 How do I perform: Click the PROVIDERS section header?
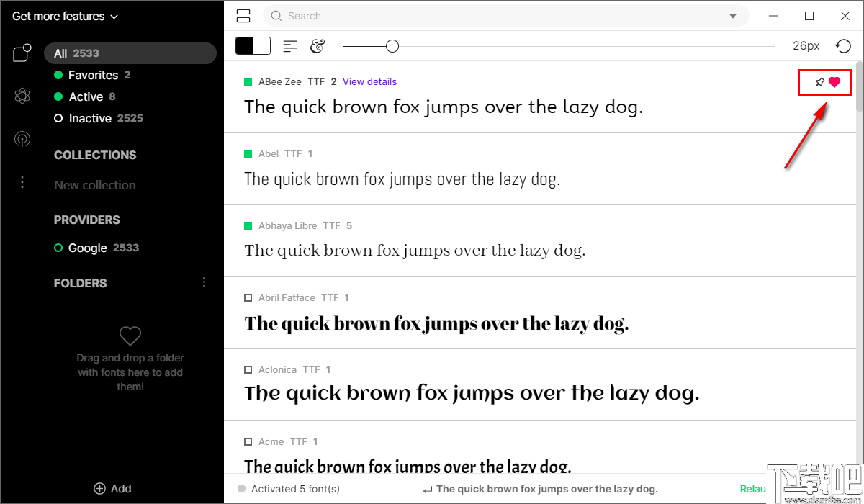(87, 220)
